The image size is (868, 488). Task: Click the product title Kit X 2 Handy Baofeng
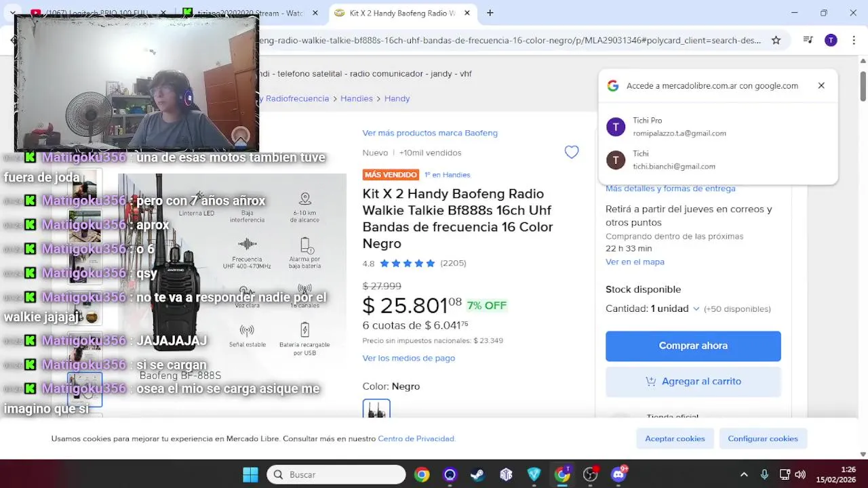pos(458,219)
